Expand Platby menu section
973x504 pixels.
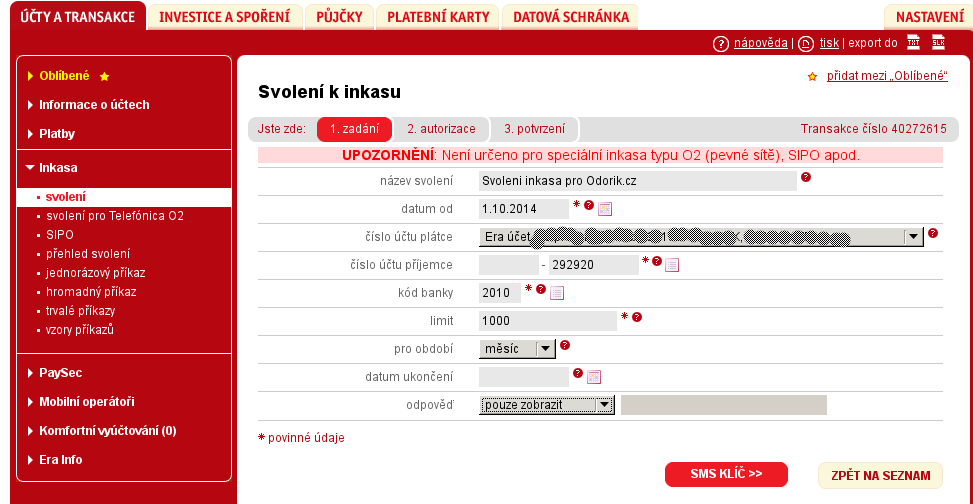(57, 133)
